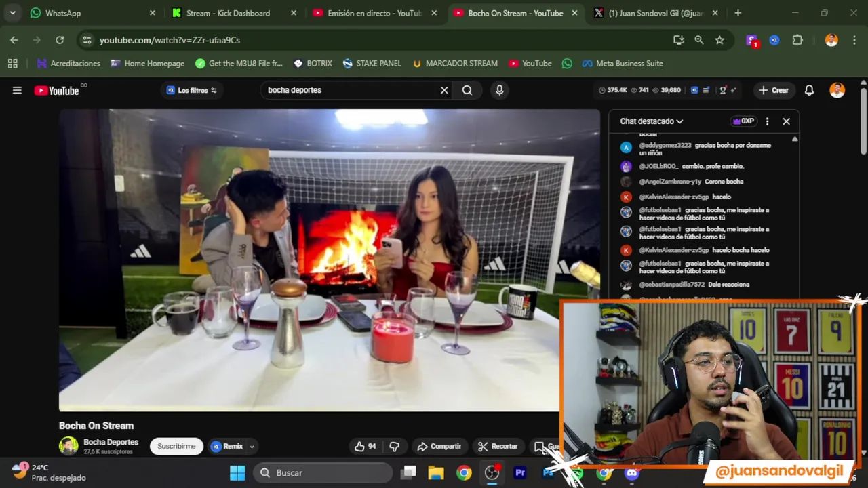Clear the bocha deportes search text
Viewport: 868px width, 488px height.
(444, 90)
